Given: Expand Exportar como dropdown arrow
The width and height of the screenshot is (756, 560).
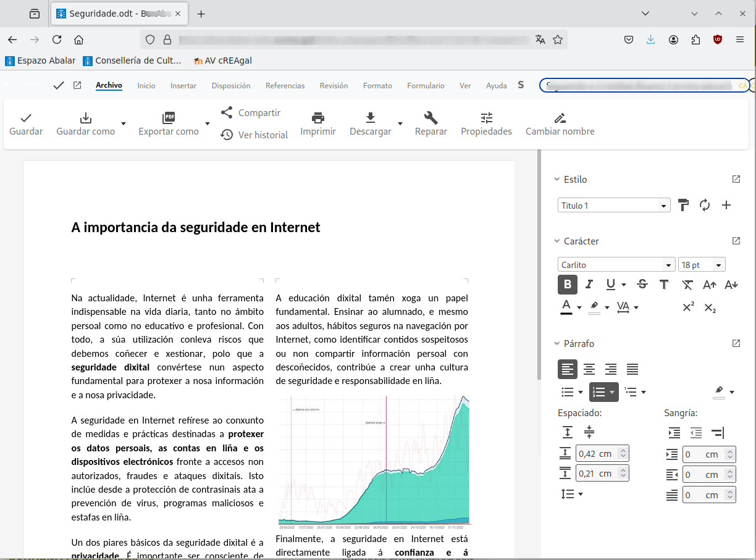Looking at the screenshot, I should [x=208, y=123].
